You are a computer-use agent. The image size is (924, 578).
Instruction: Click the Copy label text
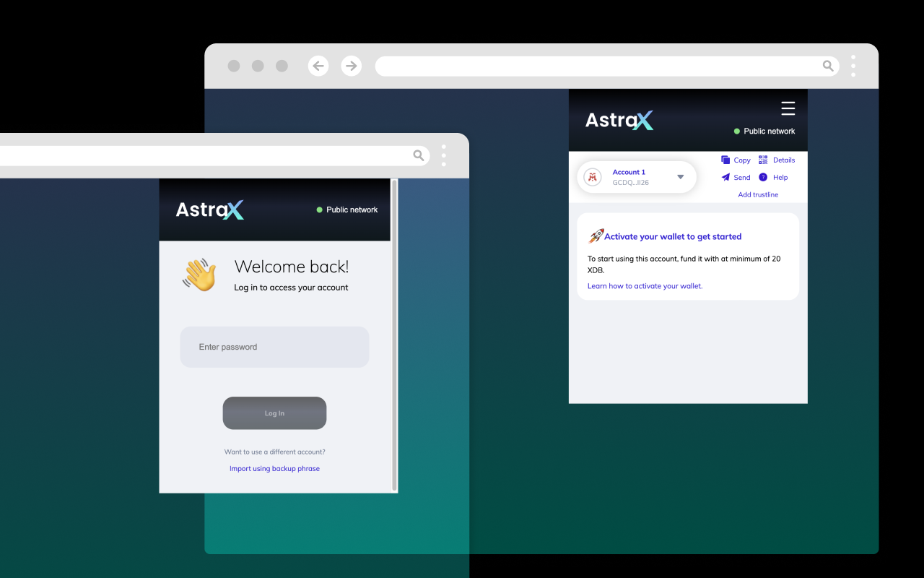pyautogui.click(x=742, y=160)
